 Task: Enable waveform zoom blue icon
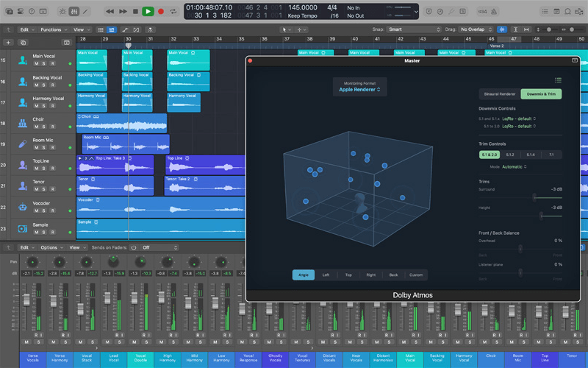502,29
